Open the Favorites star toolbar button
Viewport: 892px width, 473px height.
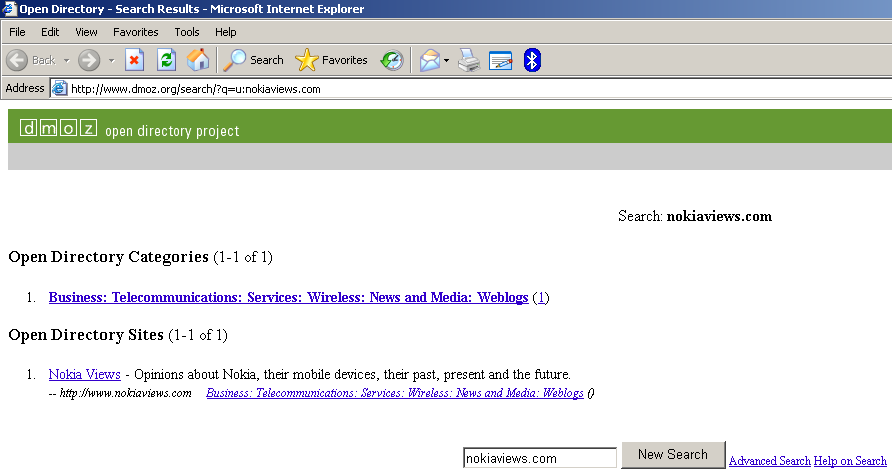click(331, 60)
